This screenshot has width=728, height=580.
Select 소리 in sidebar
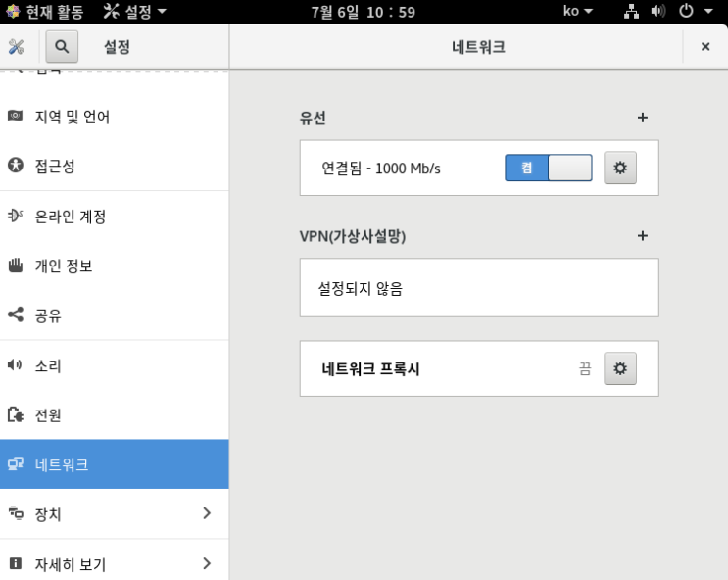115,365
